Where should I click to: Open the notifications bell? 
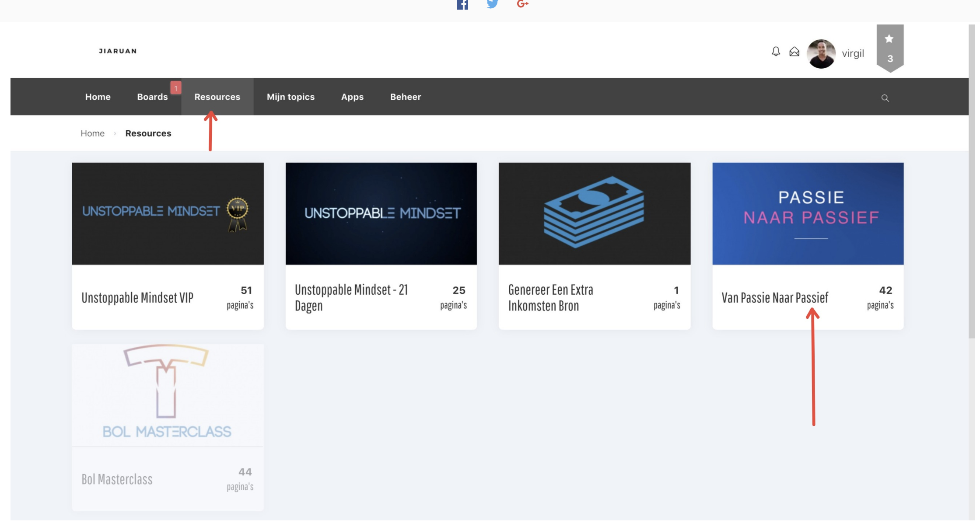tap(776, 52)
